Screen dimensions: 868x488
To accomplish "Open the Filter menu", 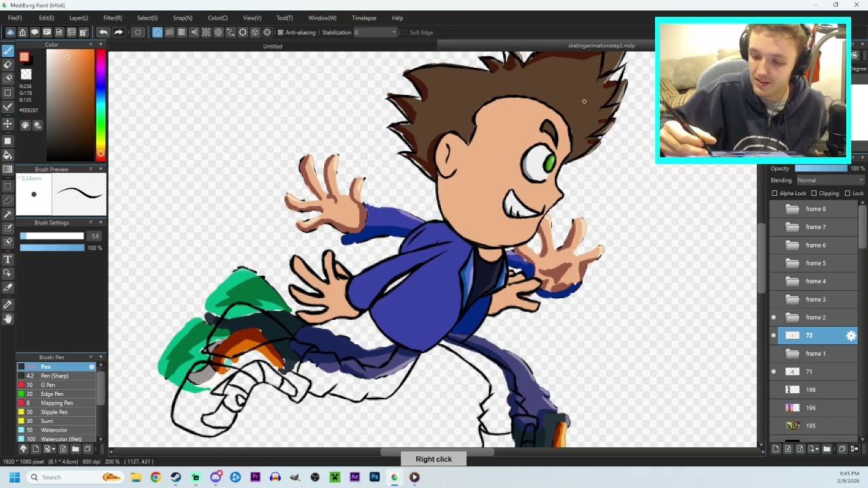I will click(113, 18).
